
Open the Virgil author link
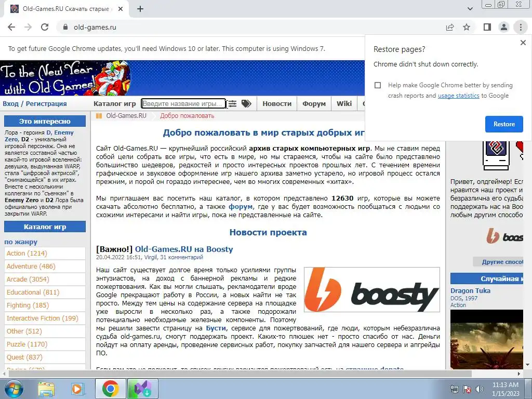pyautogui.click(x=151, y=257)
